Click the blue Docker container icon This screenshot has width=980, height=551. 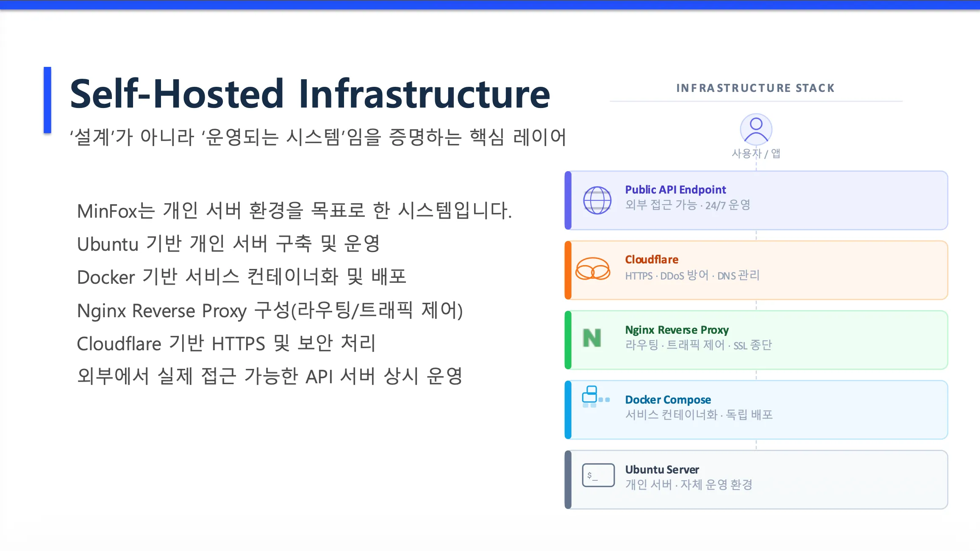coord(594,397)
